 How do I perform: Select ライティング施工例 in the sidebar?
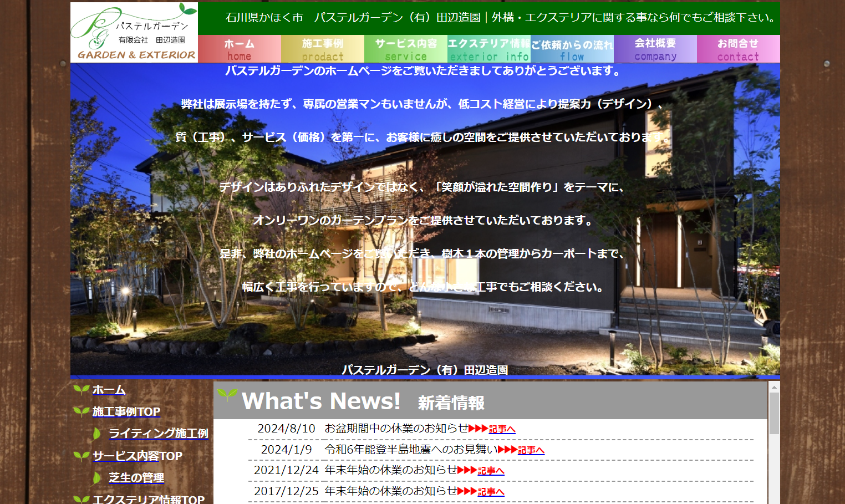(158, 433)
